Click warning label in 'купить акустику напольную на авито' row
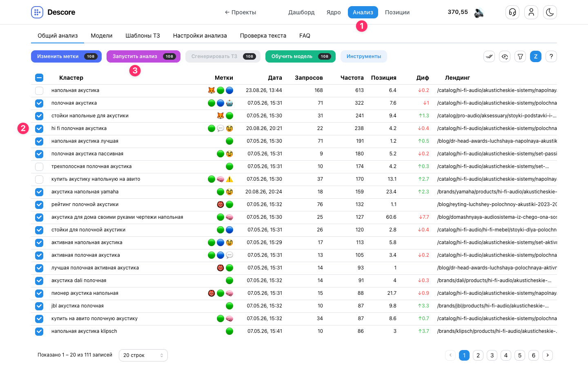Viewport: 588px width, 368px height. (229, 179)
